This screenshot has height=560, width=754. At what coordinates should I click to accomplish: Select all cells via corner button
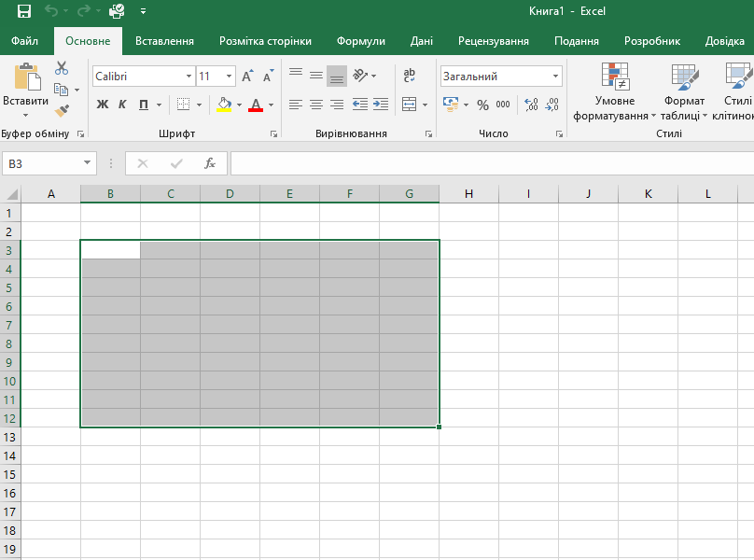(11, 194)
